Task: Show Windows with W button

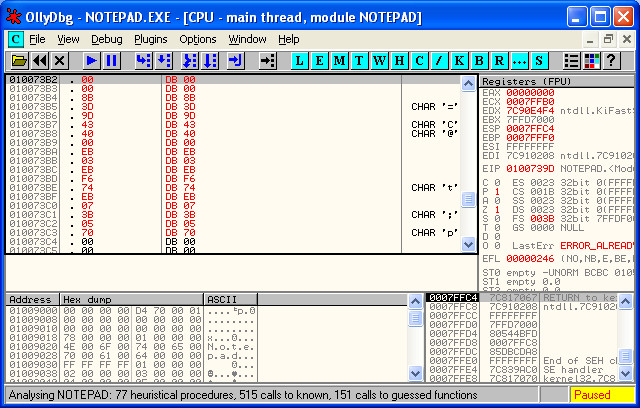Action: tap(379, 61)
